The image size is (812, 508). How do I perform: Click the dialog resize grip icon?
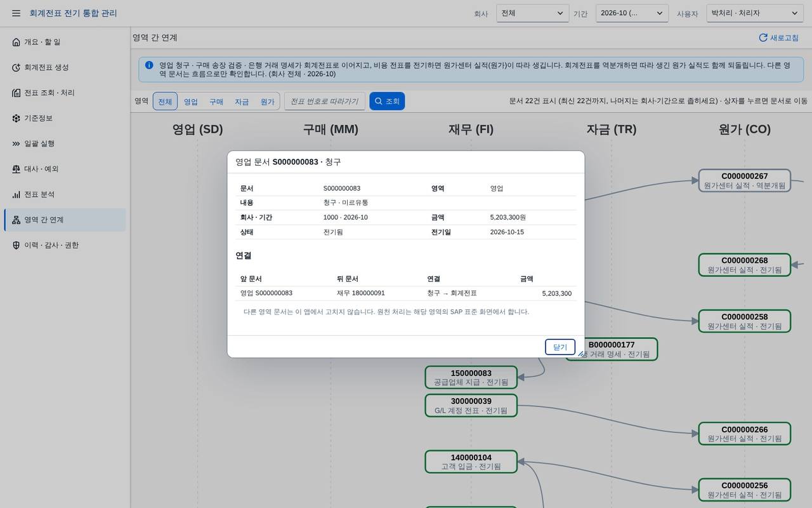pos(580,354)
